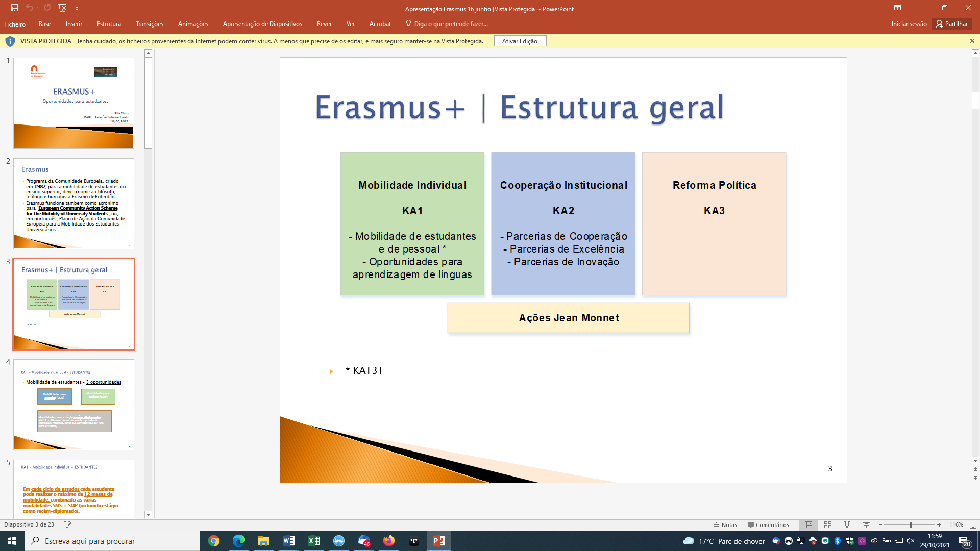Viewport: 980px width, 551px height.
Task: Click the Redo/Repeat icon in quick access toolbar
Action: tap(47, 8)
